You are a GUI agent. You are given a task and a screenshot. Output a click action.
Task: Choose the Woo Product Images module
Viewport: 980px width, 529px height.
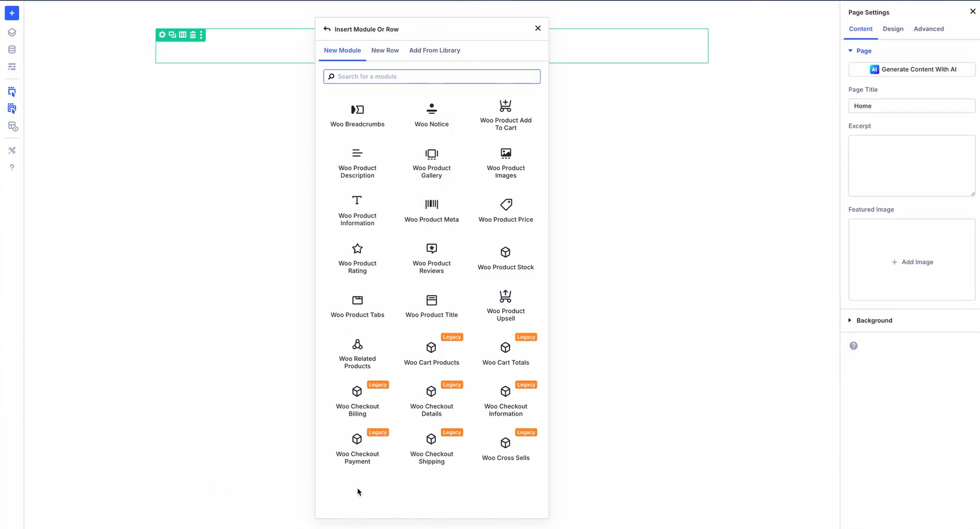pyautogui.click(x=506, y=163)
